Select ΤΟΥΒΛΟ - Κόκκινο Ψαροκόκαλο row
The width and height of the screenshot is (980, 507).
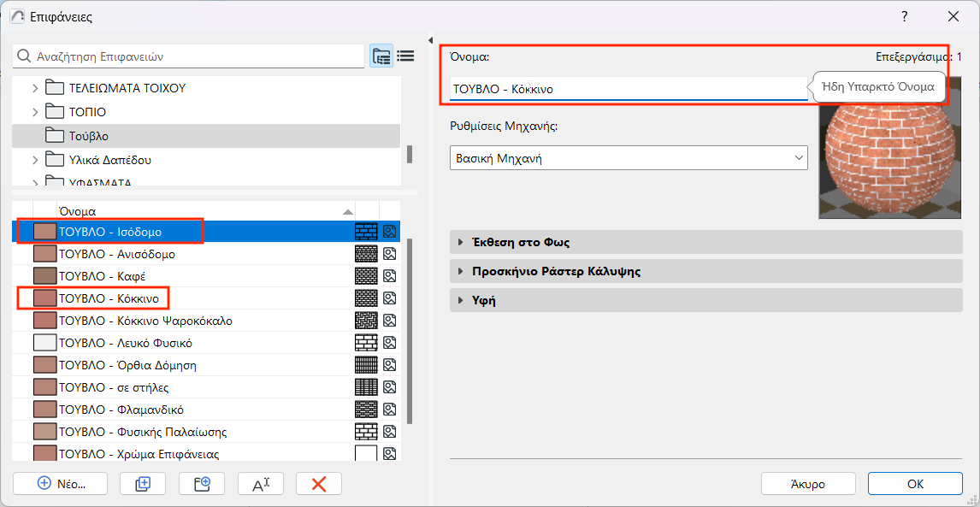pos(205,321)
